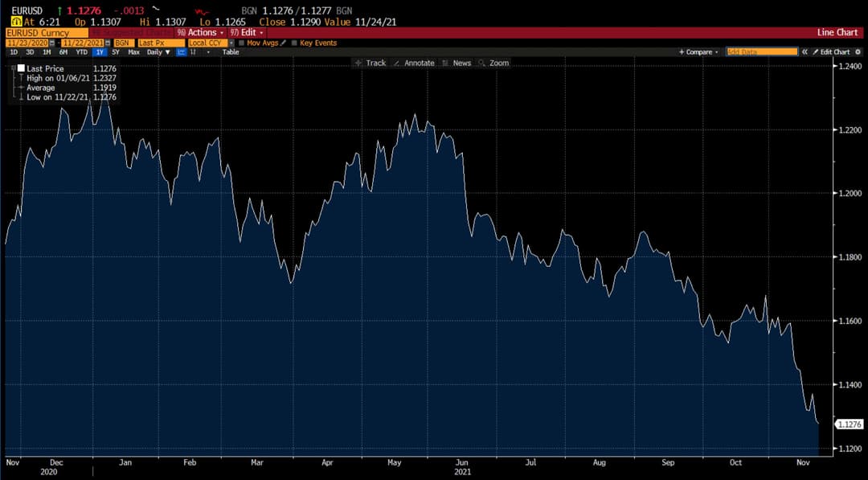Click the 1.2400 y-axis label
This screenshot has width=868, height=480.
(x=850, y=66)
